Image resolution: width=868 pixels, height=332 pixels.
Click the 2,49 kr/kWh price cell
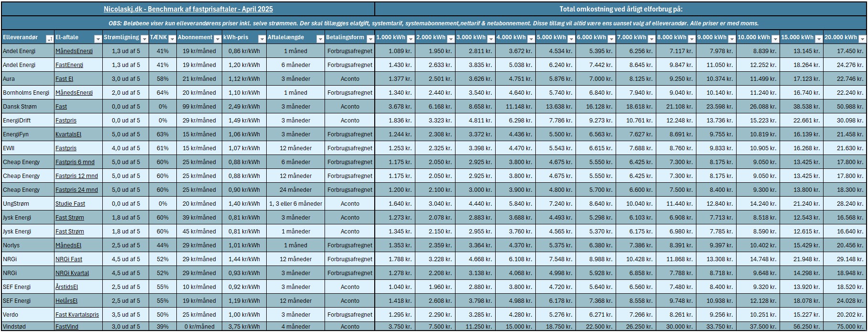coord(244,107)
